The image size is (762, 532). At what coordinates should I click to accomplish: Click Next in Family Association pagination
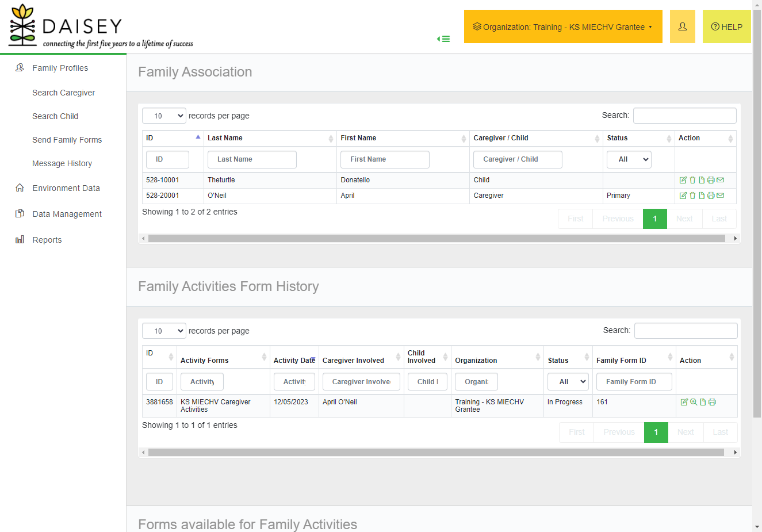click(684, 219)
